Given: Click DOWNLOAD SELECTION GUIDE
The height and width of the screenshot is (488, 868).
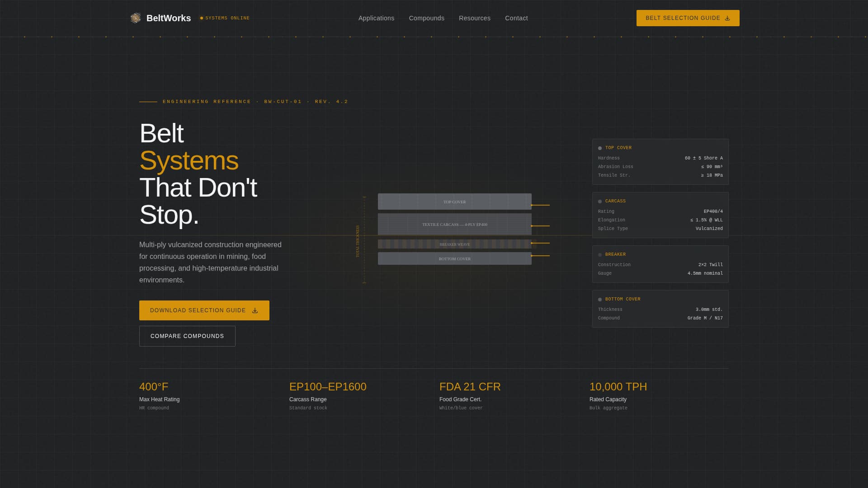Looking at the screenshot, I should [204, 310].
